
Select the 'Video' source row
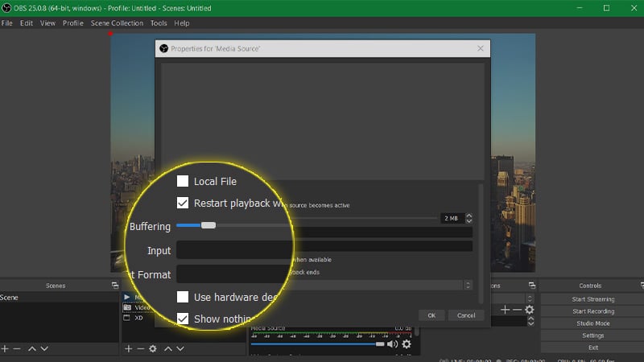[x=138, y=307]
